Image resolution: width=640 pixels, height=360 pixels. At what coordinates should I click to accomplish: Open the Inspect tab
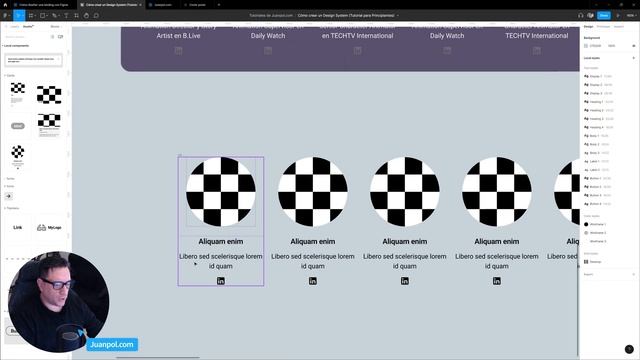click(619, 27)
